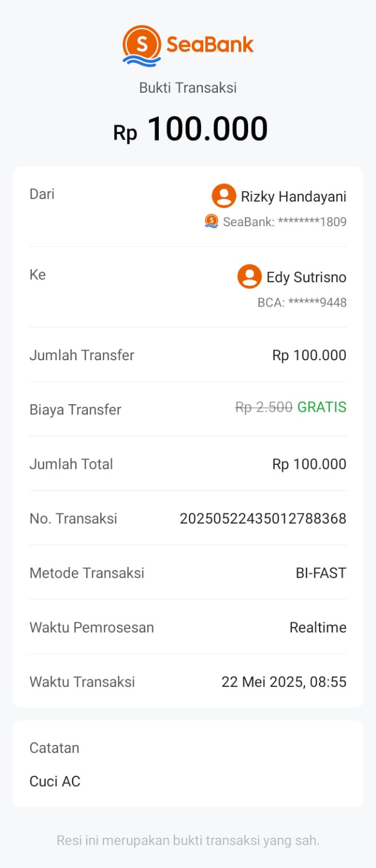Select the SeaBank wordmark text in header

[210, 44]
